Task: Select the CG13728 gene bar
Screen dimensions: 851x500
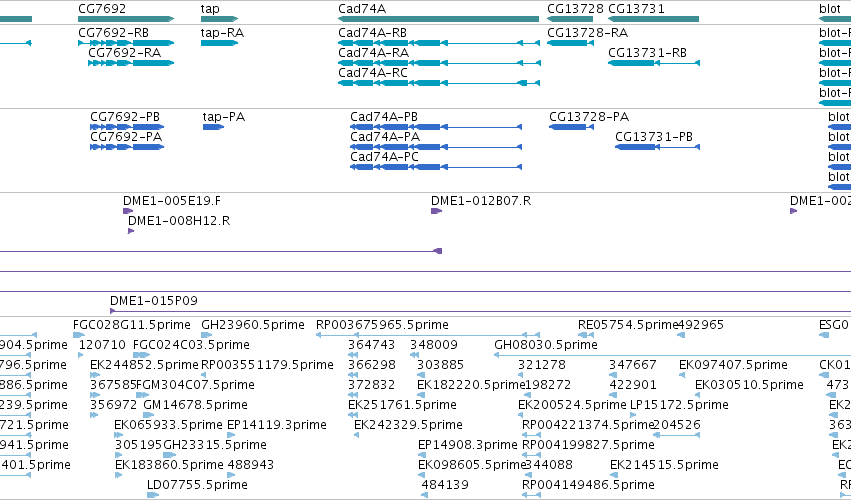Action: coord(570,19)
